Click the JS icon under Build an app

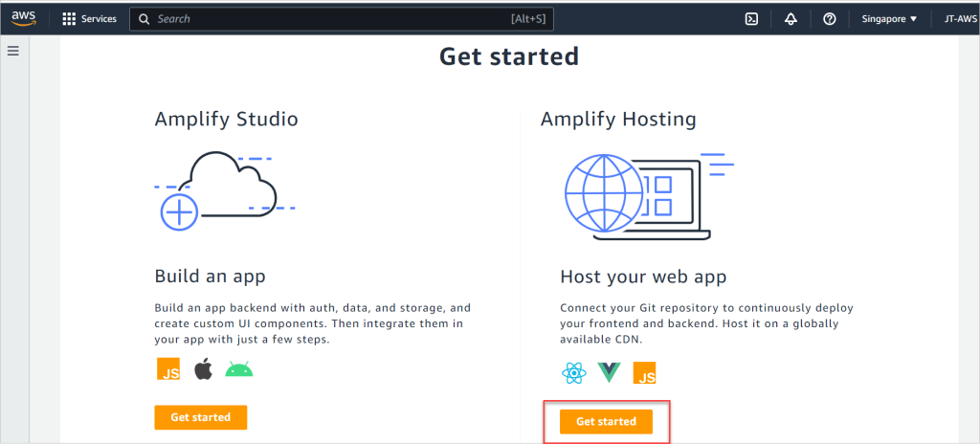coord(168,369)
